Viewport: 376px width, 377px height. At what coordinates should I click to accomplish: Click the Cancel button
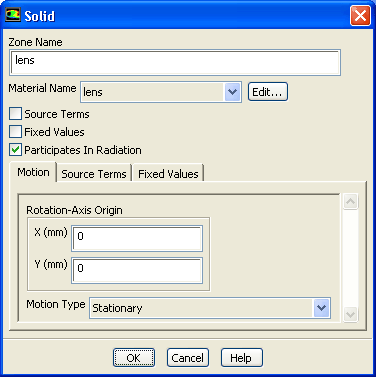pyautogui.click(x=188, y=358)
